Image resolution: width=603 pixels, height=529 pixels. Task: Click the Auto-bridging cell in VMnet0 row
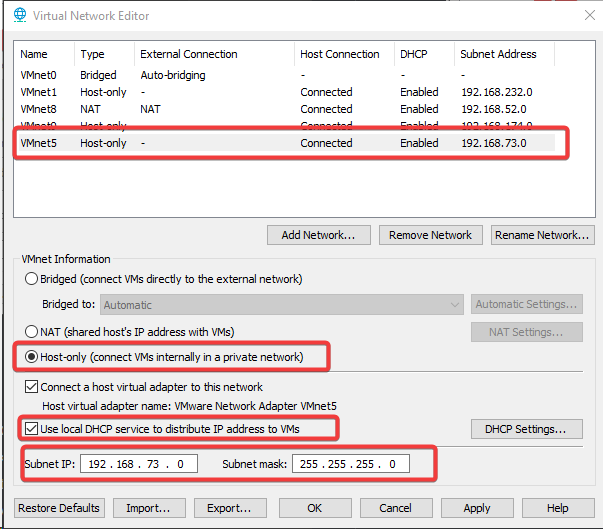pyautogui.click(x=173, y=75)
